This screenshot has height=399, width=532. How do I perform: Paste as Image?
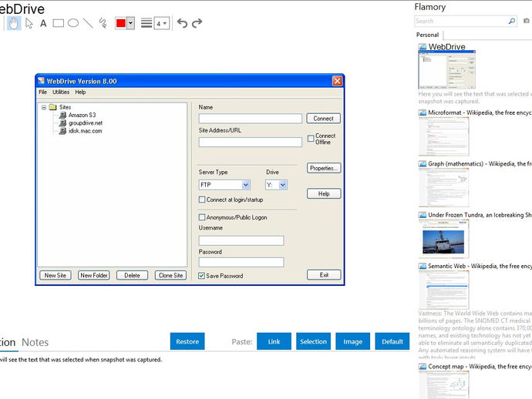pos(352,341)
